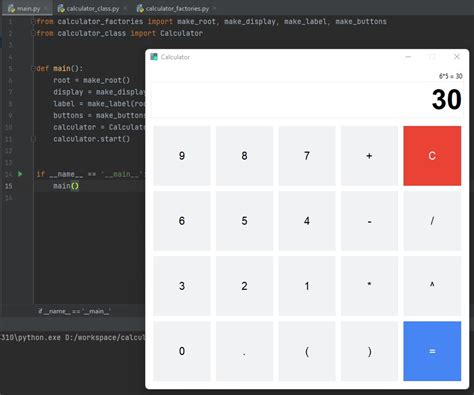
Task: Click the Calculator window title text
Action: [x=175, y=57]
